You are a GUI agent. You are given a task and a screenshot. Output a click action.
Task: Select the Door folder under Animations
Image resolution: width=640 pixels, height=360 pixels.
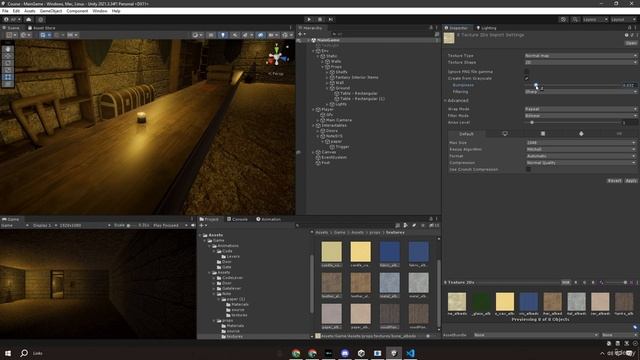pyautogui.click(x=227, y=262)
